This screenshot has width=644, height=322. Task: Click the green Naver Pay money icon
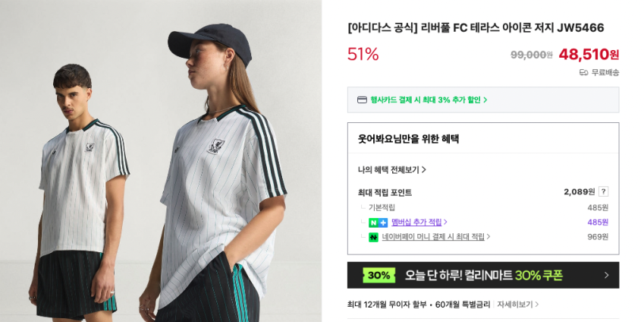tap(373, 237)
